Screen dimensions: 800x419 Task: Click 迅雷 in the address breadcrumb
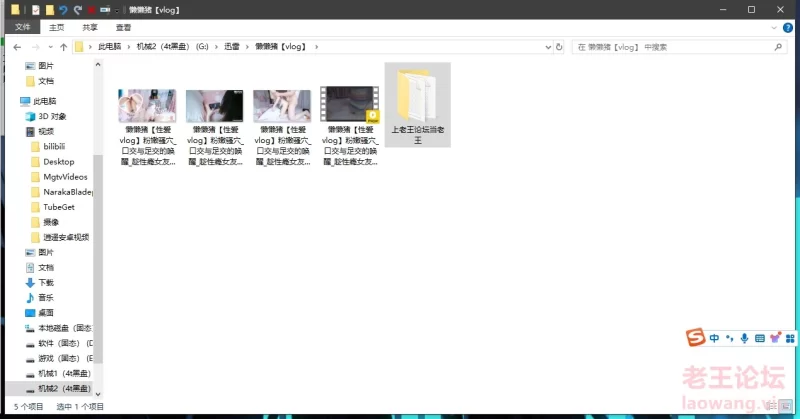point(232,46)
